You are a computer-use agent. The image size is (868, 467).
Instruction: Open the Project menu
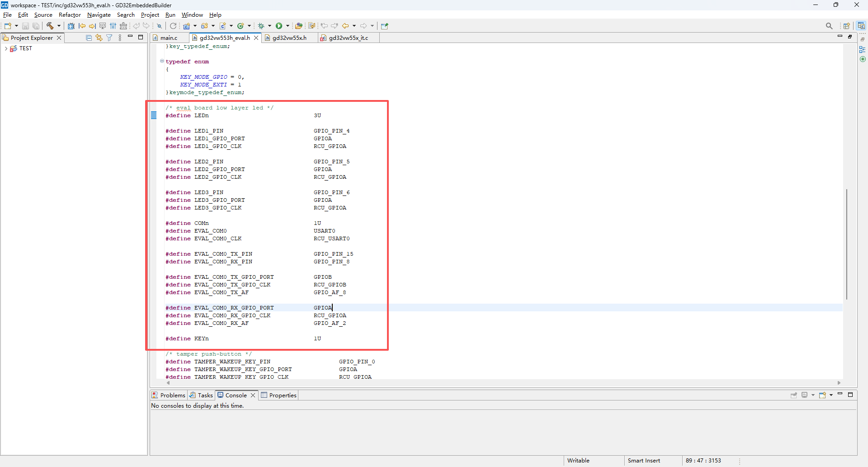[x=150, y=15]
